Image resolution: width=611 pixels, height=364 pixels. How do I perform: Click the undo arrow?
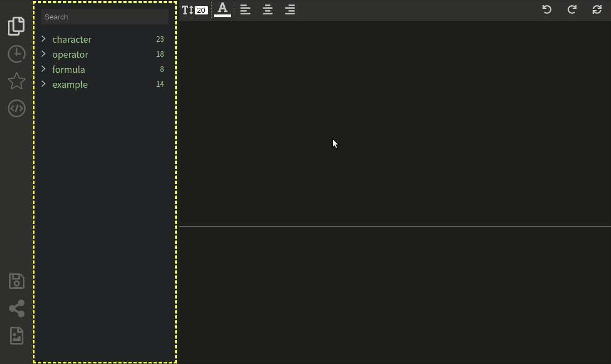(x=546, y=9)
